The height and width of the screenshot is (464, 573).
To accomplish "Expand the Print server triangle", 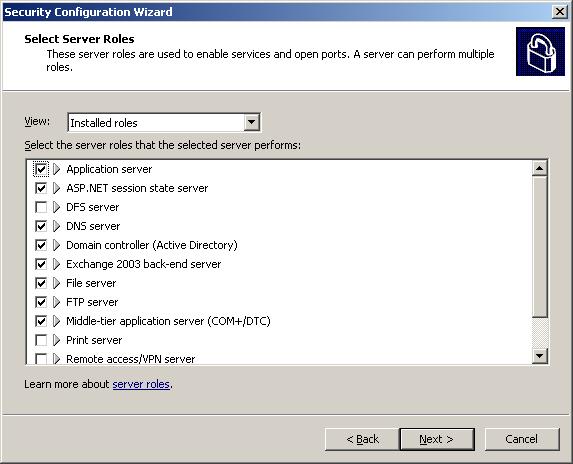I will pos(56,340).
